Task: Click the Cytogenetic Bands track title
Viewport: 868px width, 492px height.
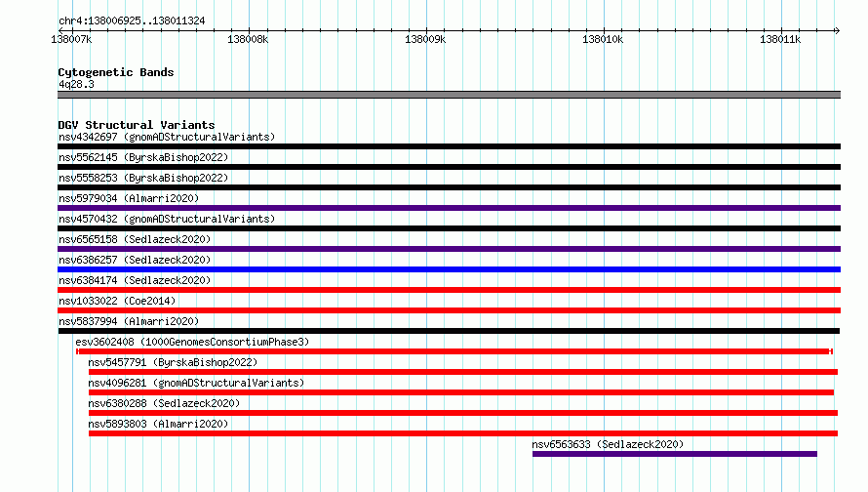Action: (116, 72)
